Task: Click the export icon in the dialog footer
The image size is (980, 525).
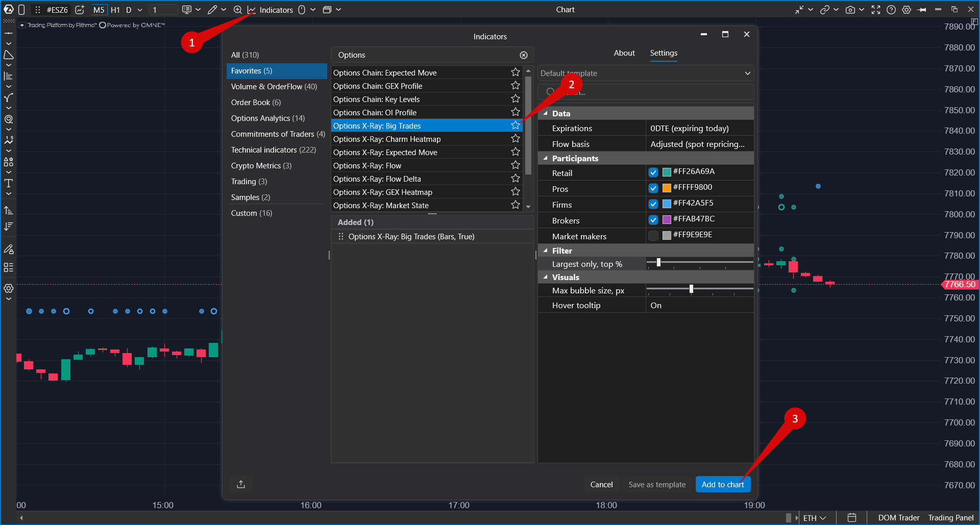Action: [x=241, y=484]
